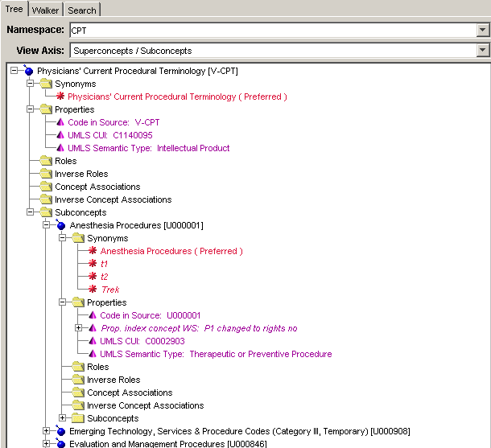Click Roles folder icon under Anesthesia Procedures
The width and height of the screenshot is (491, 448).
pyautogui.click(x=78, y=367)
